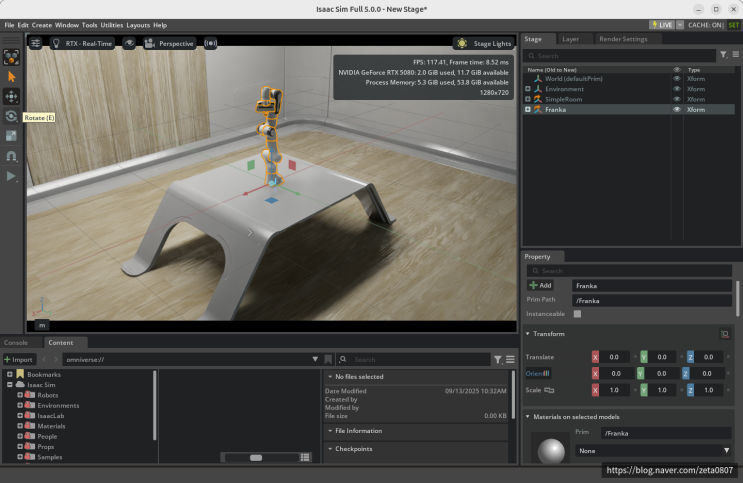The height and width of the screenshot is (483, 743).
Task: Click the Transform section corner icon
Action: coord(725,334)
